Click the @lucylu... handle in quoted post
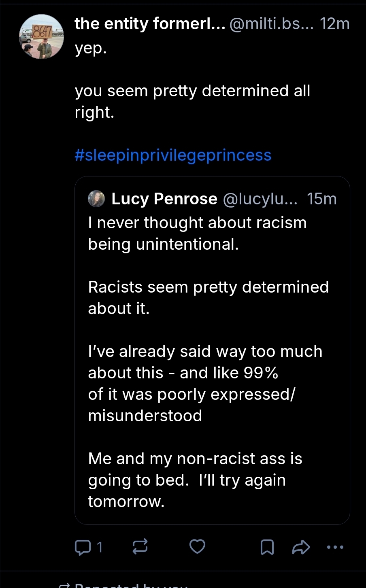This screenshot has height=588, width=366. (260, 199)
